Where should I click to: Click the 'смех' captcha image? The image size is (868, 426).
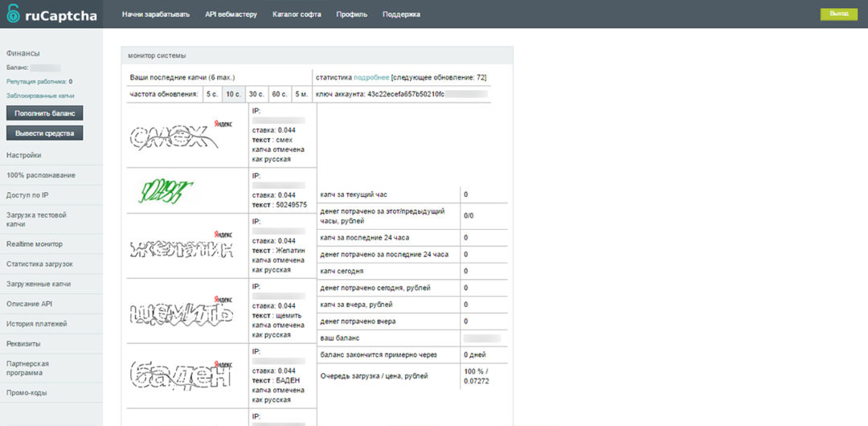coord(182,137)
